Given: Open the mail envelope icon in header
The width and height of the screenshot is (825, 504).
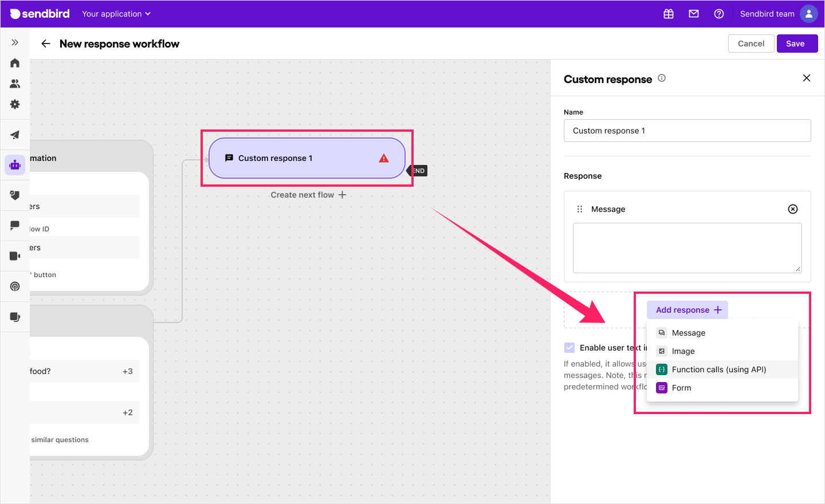Looking at the screenshot, I should (x=694, y=14).
